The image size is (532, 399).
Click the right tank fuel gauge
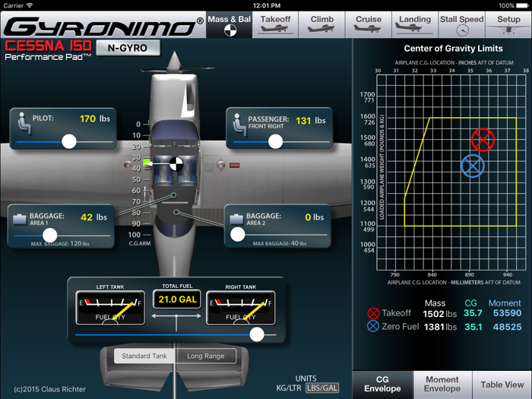(241, 307)
